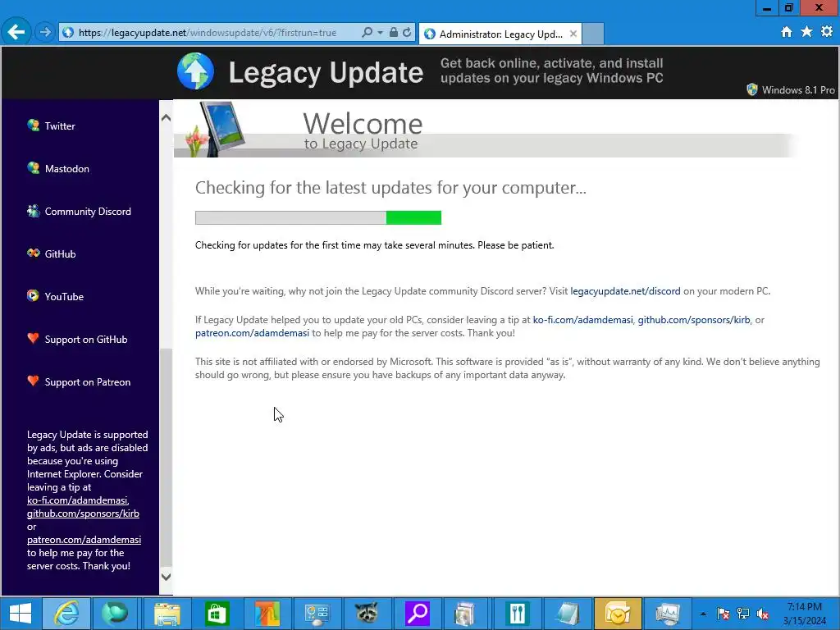
Task: Open ko-fi.com/adamdemasi link in main content
Action: 583,320
